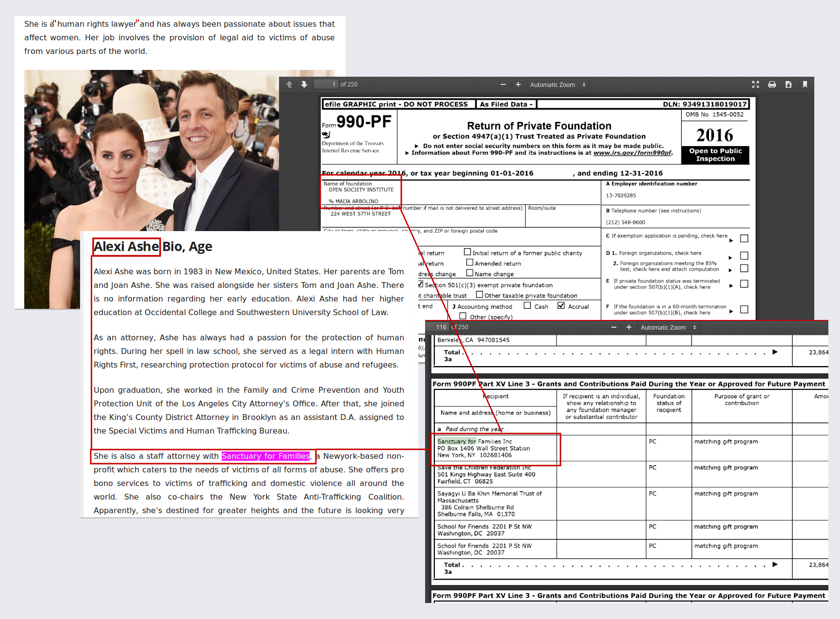Viewport: 840px width, 619px height.
Task: Click lower Total 3a amount 23,864
Action: click(818, 565)
